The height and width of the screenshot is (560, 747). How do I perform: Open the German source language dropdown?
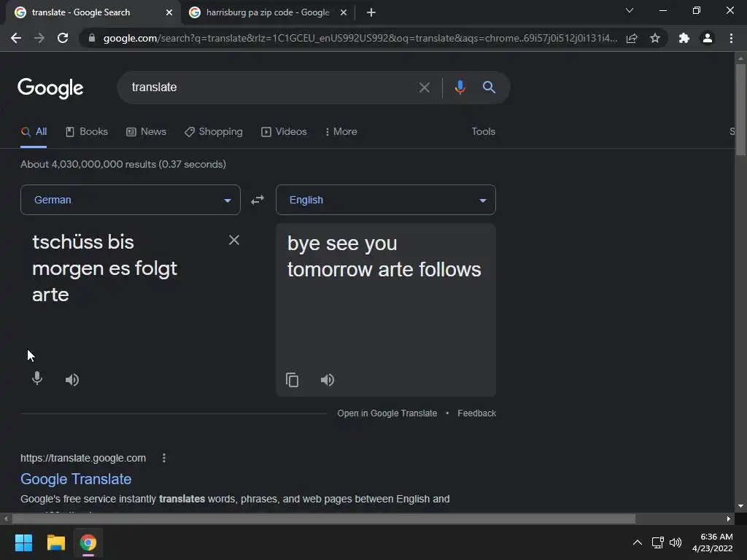131,200
